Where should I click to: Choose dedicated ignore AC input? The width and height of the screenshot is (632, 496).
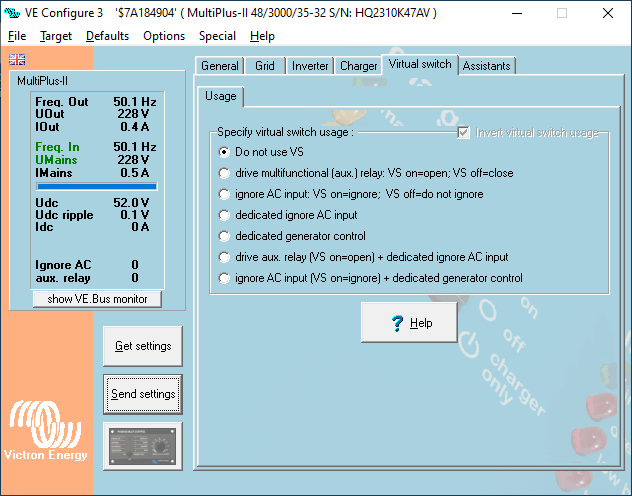click(288, 215)
